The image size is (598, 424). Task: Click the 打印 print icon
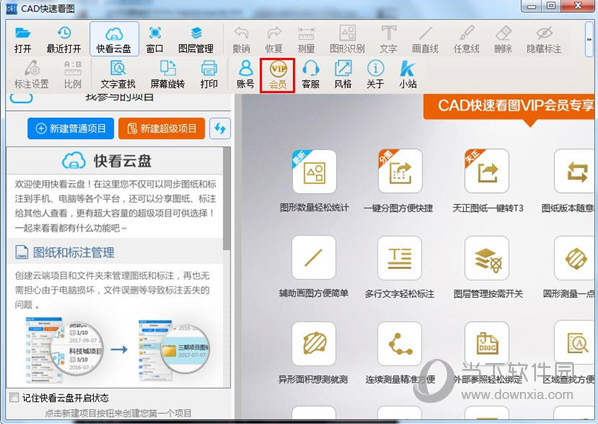209,74
